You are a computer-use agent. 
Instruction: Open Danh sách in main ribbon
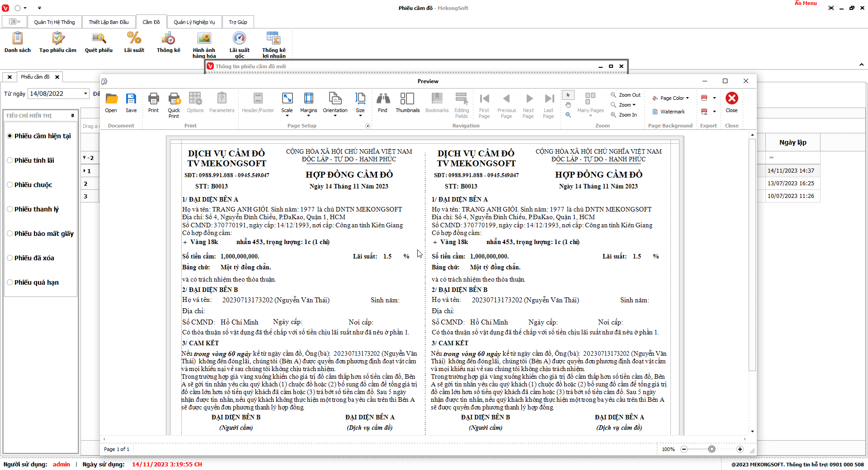point(18,43)
